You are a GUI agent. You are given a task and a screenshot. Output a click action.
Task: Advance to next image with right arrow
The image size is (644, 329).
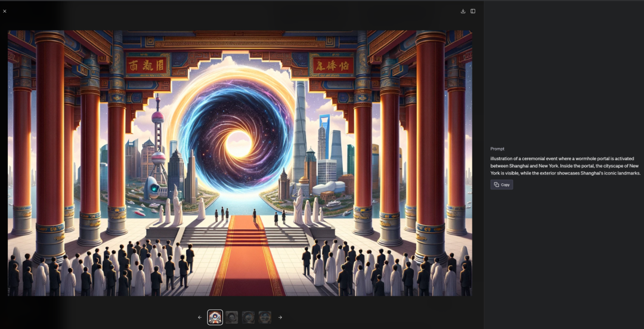point(280,317)
